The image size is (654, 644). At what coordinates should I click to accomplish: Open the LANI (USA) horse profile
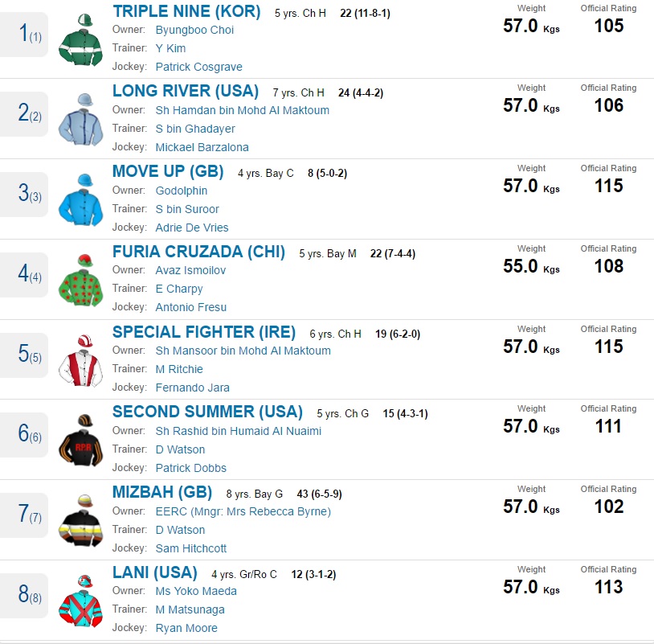pyautogui.click(x=154, y=572)
